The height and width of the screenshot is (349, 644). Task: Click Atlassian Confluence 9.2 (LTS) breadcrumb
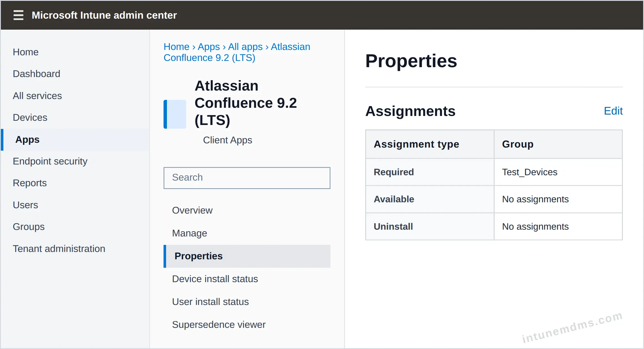[x=237, y=52]
